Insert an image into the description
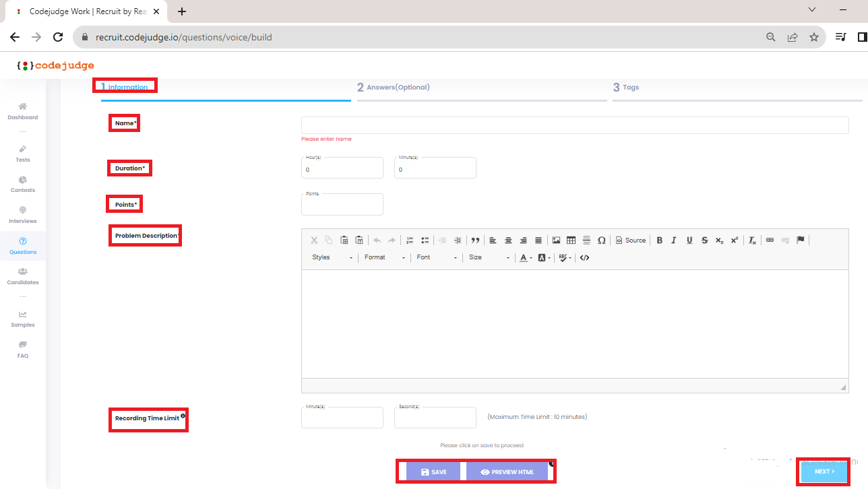Screen dimensions: 868x489 (x=556, y=240)
